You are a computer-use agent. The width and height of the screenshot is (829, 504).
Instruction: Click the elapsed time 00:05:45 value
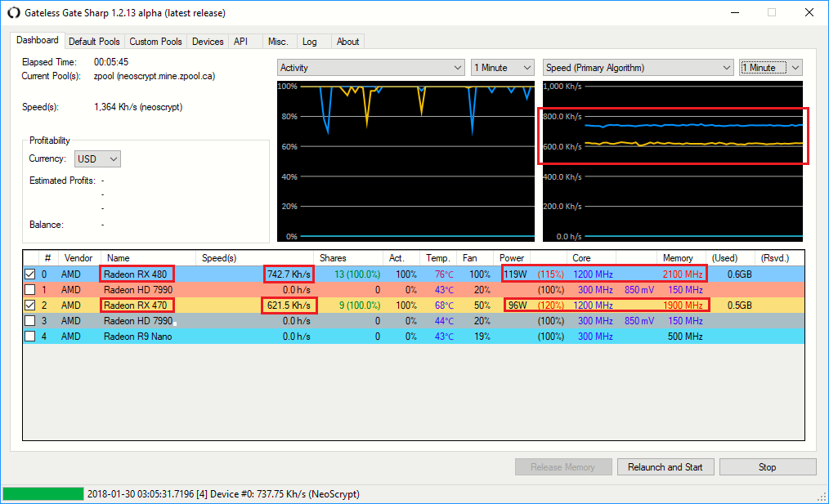[111, 62]
